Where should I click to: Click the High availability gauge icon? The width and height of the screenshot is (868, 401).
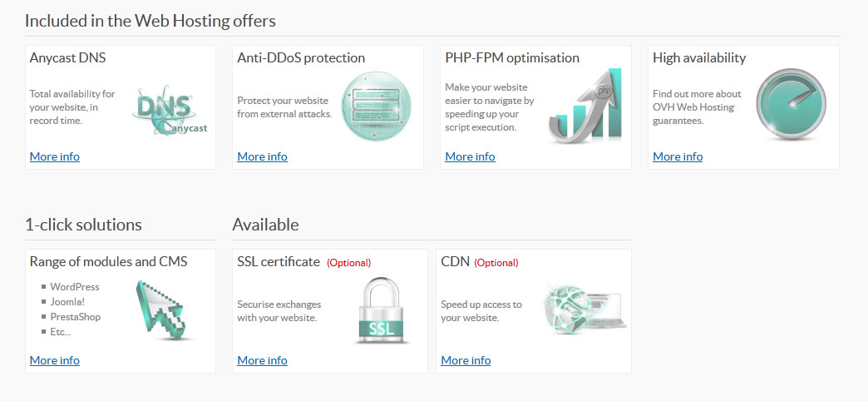pos(791,104)
